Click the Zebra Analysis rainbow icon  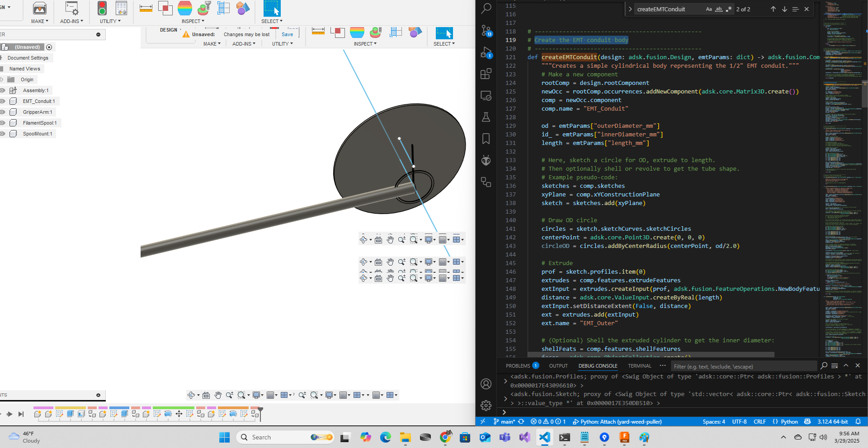click(x=184, y=8)
